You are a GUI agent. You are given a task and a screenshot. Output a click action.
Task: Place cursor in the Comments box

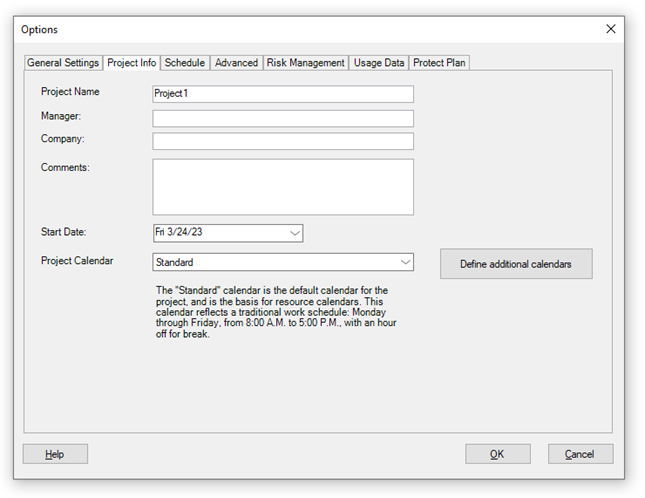(x=283, y=187)
